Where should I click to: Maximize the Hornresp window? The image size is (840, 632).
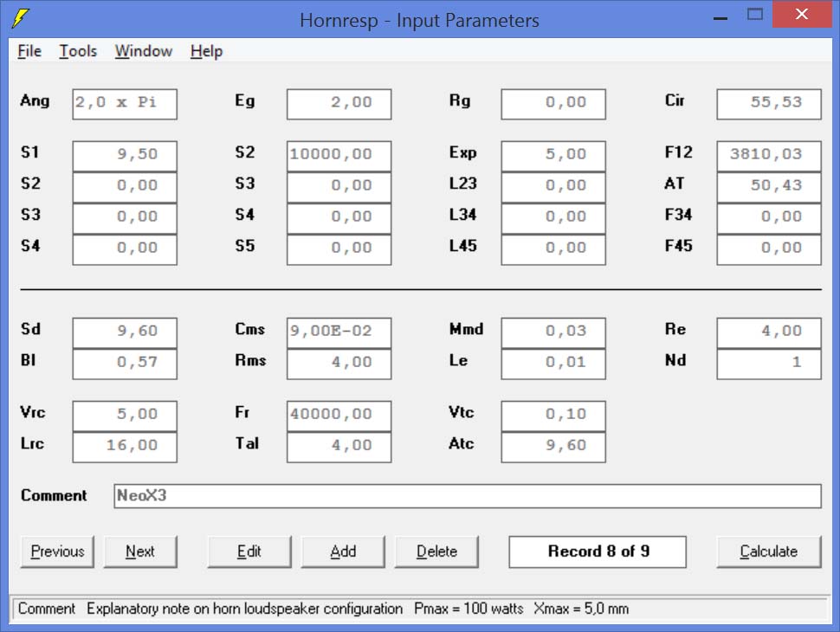(x=755, y=15)
